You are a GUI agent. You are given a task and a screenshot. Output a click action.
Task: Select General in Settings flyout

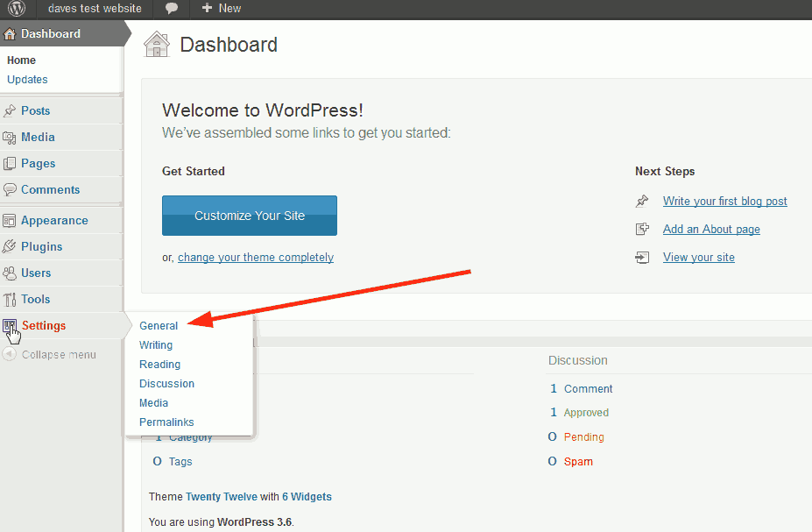pos(159,326)
